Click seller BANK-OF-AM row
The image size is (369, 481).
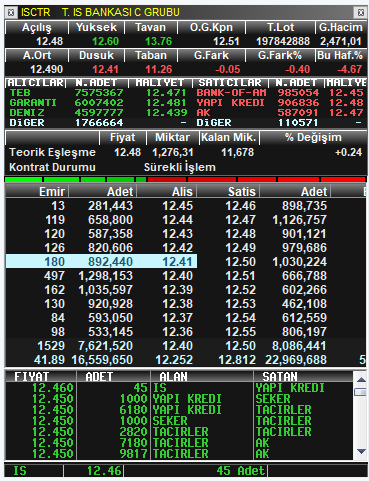click(x=280, y=93)
